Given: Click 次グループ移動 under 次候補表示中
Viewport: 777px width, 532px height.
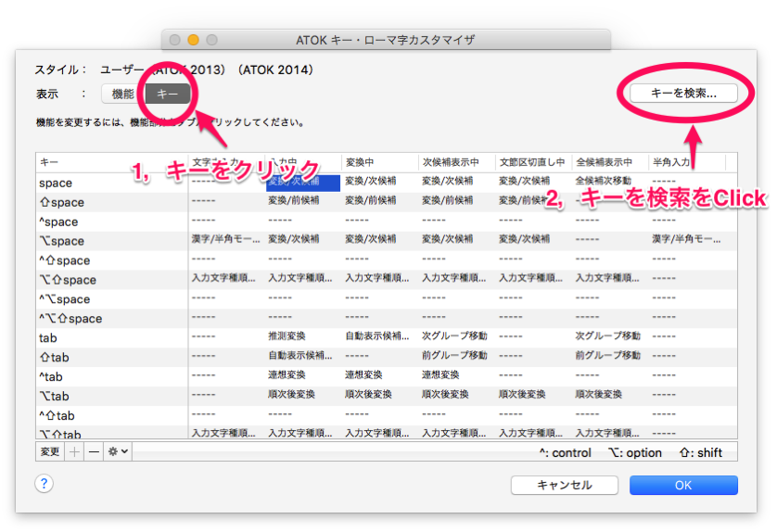Looking at the screenshot, I should 454,336.
